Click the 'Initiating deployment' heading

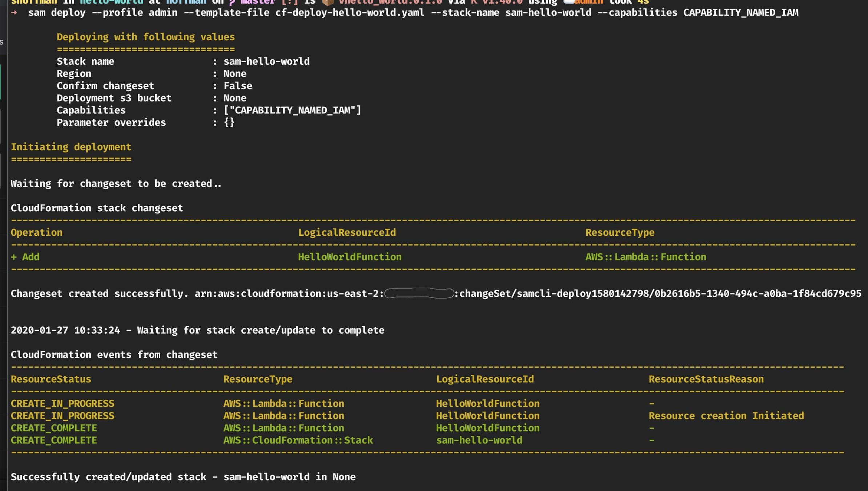(71, 147)
